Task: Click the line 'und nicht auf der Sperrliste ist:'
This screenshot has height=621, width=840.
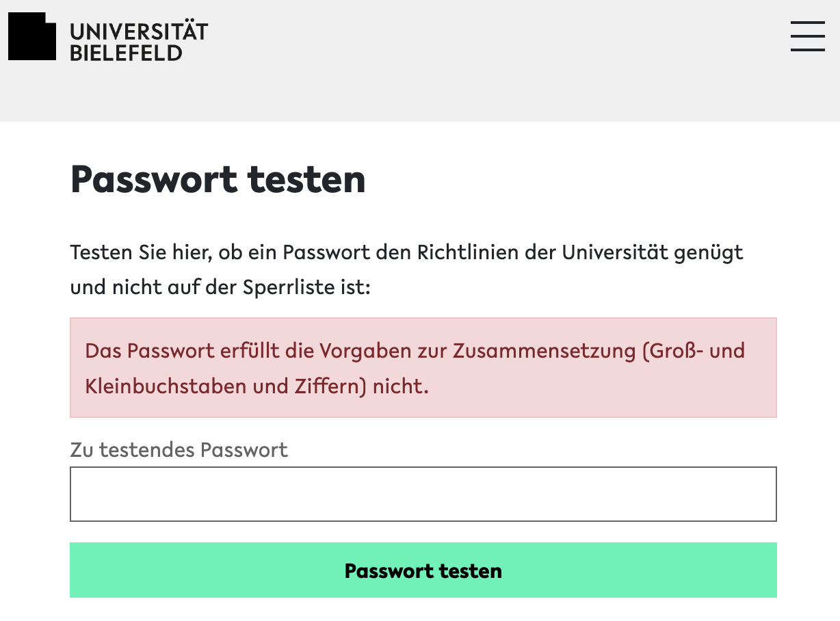Action: pos(220,287)
